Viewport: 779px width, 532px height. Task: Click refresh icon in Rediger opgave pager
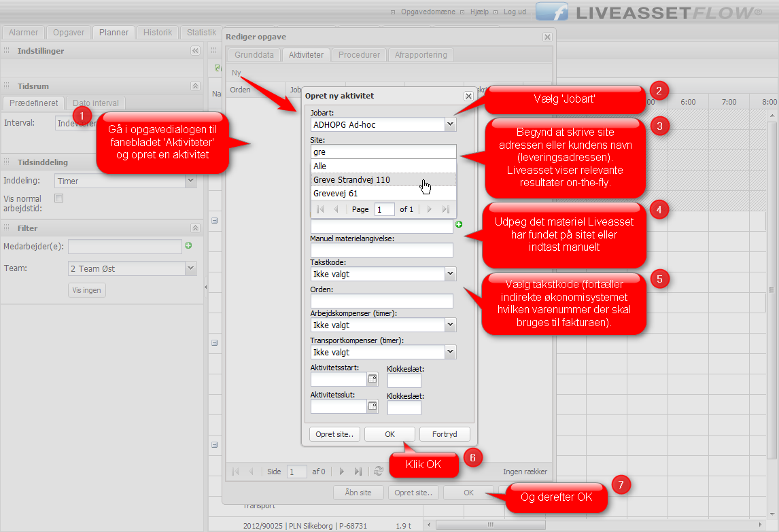[379, 472]
